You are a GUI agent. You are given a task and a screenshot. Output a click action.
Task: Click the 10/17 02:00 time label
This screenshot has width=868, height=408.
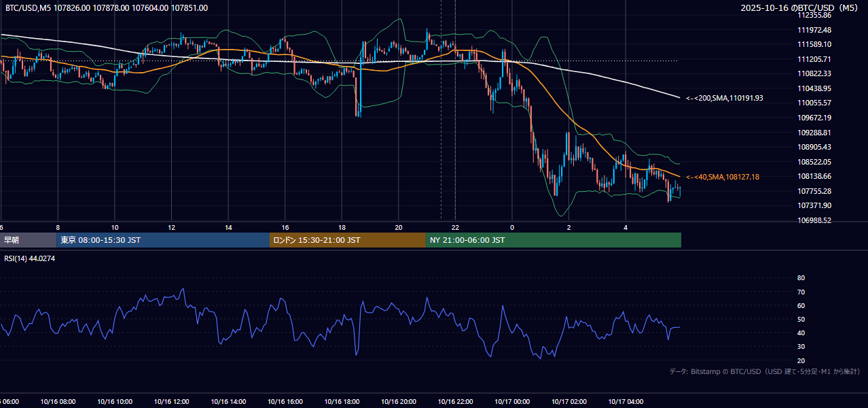coord(569,402)
